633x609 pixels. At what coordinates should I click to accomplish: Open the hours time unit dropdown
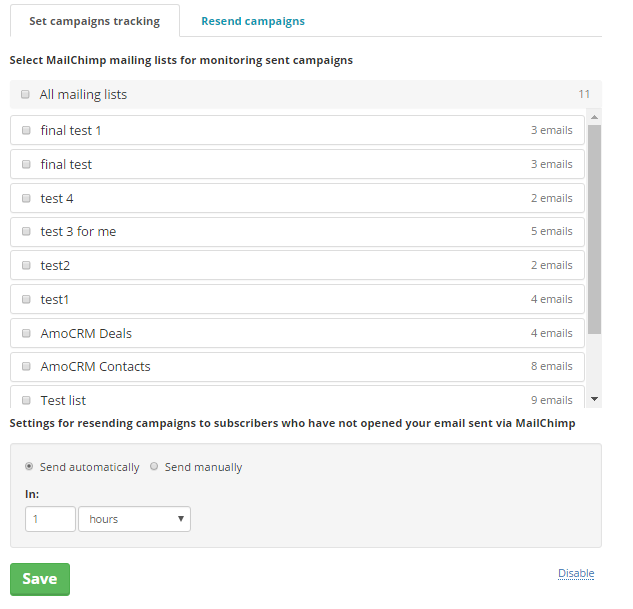click(134, 519)
